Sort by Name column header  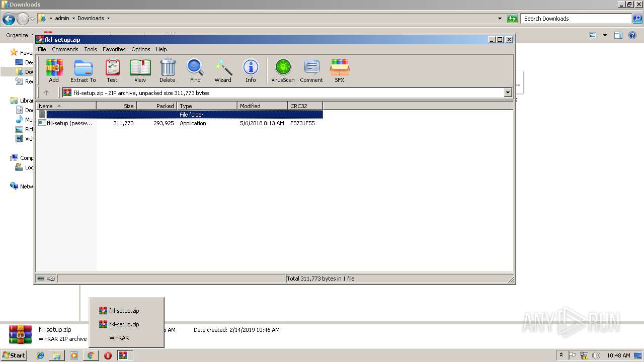66,106
